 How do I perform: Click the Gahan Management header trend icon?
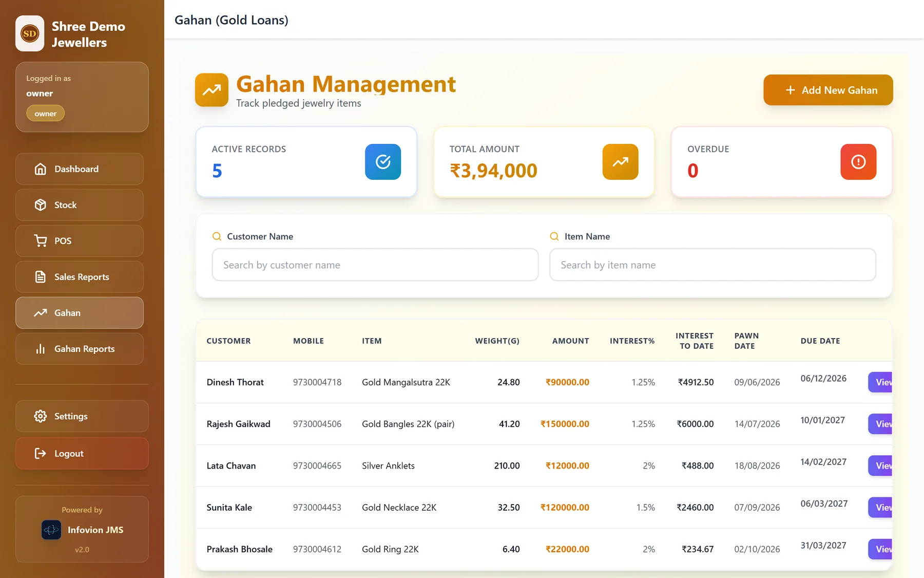point(211,90)
